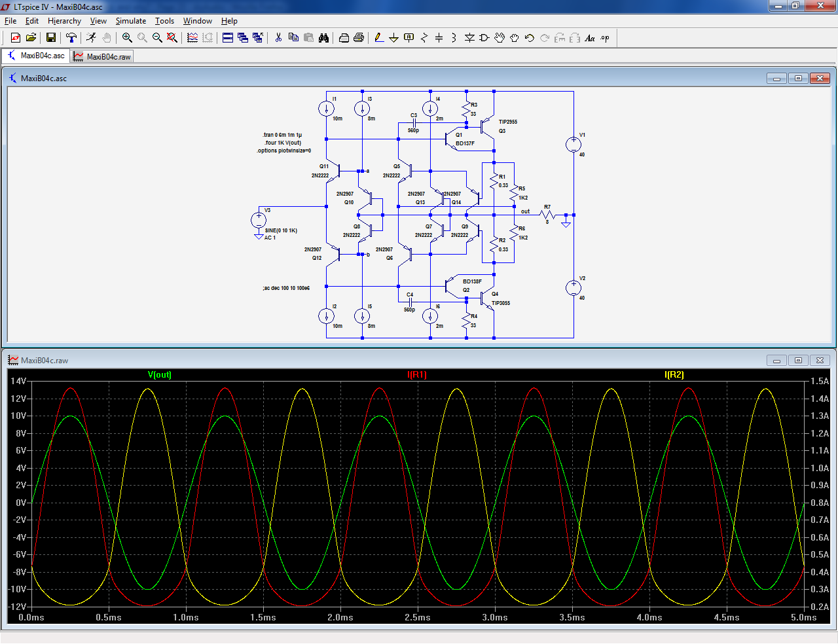Click the .tran directive text in schematic

point(283,135)
